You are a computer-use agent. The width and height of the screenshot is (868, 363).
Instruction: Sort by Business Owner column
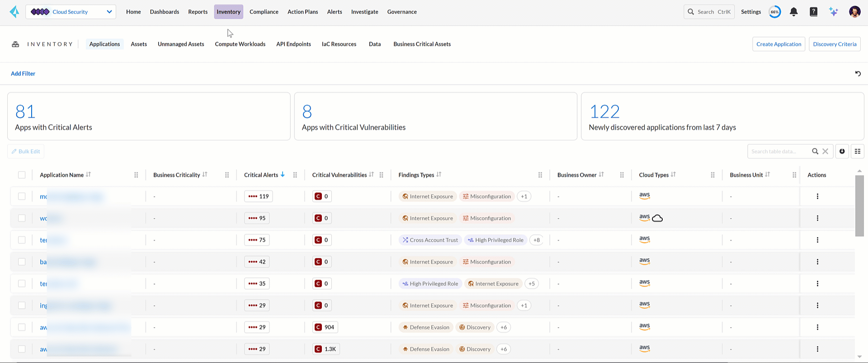coord(601,174)
